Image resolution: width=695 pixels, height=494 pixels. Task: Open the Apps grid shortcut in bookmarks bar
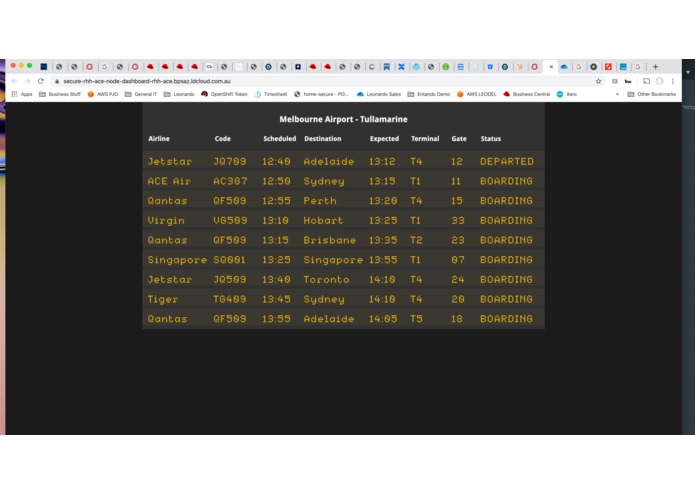pyautogui.click(x=22, y=94)
